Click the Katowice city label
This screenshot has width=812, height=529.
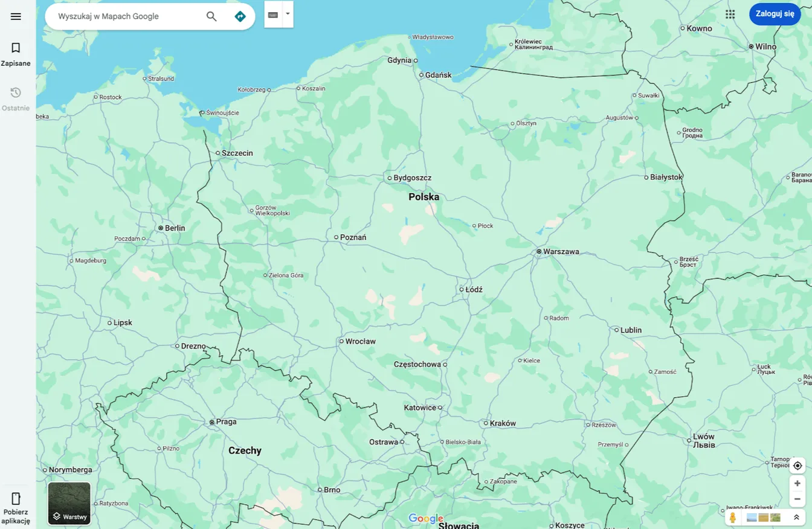click(x=420, y=408)
